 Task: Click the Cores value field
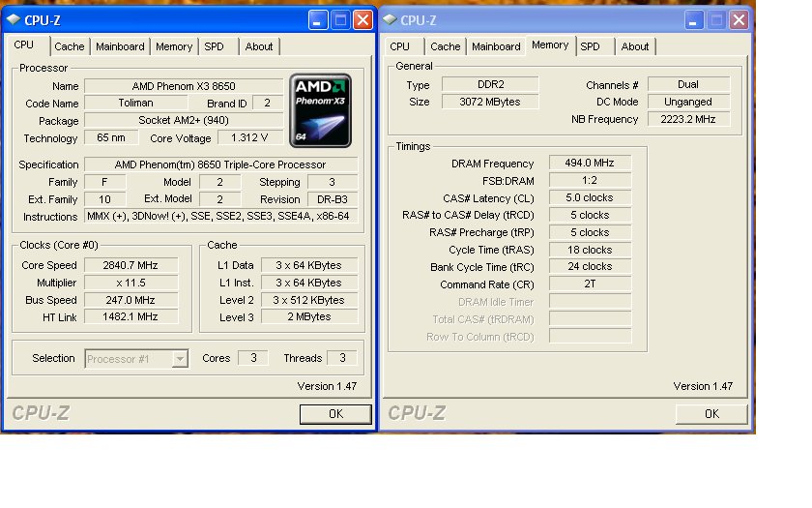coord(253,358)
